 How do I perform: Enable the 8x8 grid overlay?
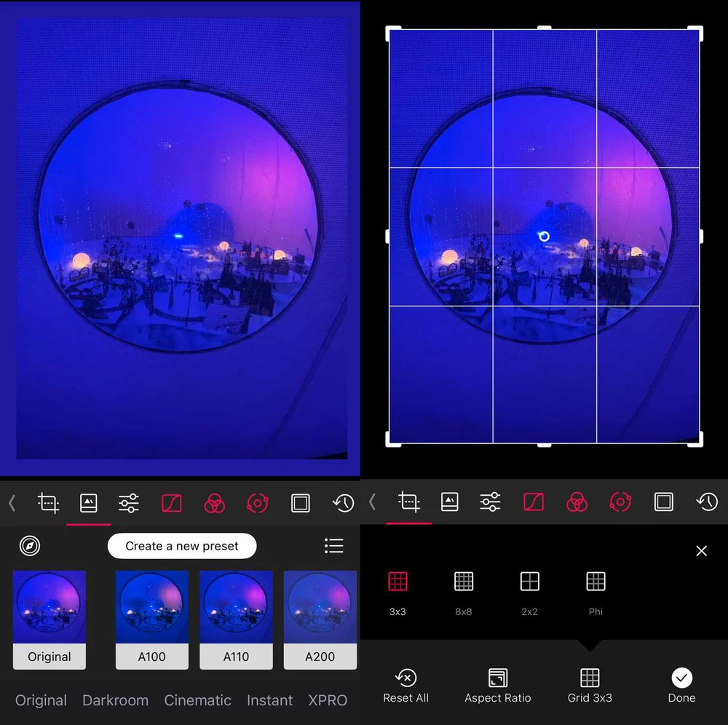pyautogui.click(x=464, y=582)
